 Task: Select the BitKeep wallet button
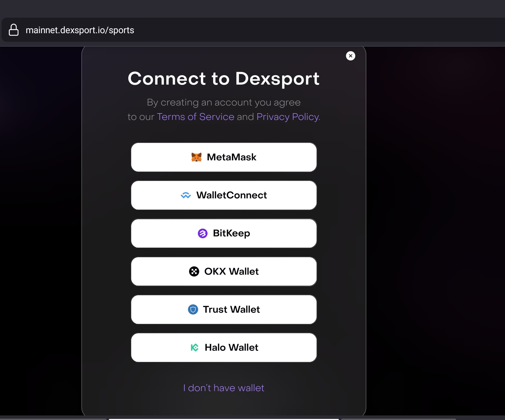(224, 233)
